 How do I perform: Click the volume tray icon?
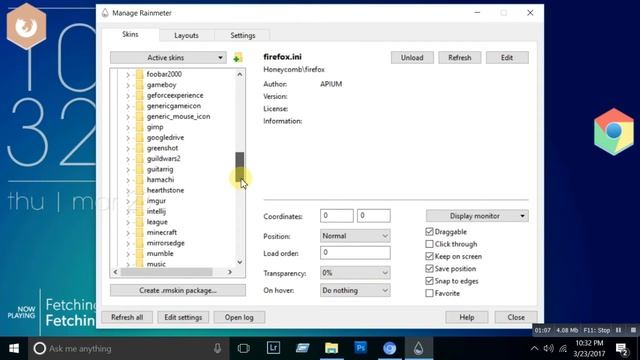tap(549, 348)
